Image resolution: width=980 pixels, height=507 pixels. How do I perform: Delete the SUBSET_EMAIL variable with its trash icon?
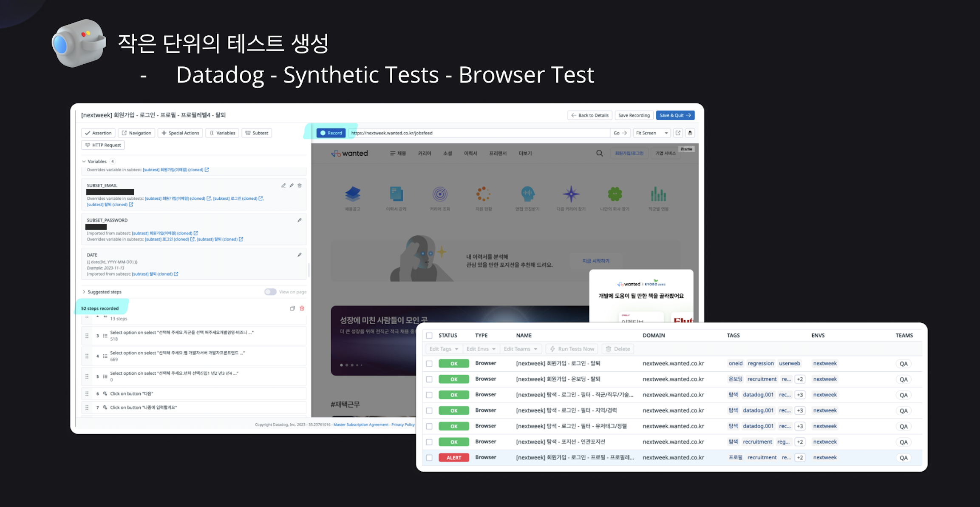pyautogui.click(x=300, y=185)
